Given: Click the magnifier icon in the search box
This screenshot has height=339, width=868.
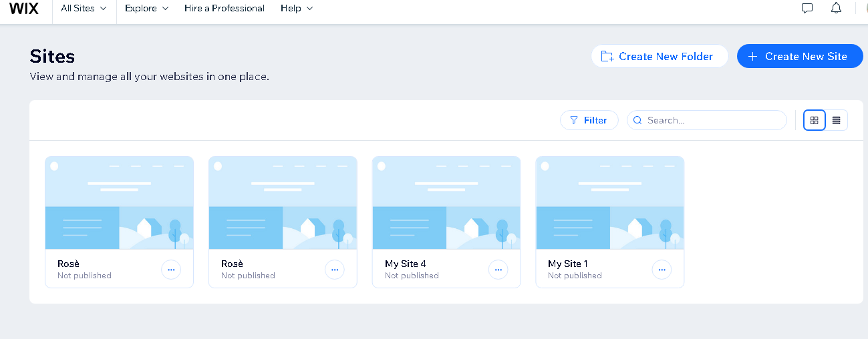Looking at the screenshot, I should 637,121.
